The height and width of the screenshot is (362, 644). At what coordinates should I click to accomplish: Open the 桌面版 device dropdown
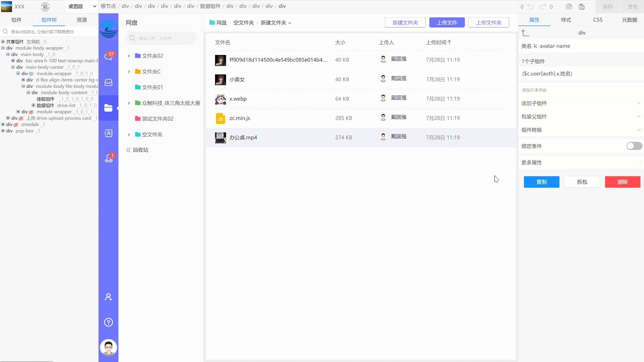82,6
